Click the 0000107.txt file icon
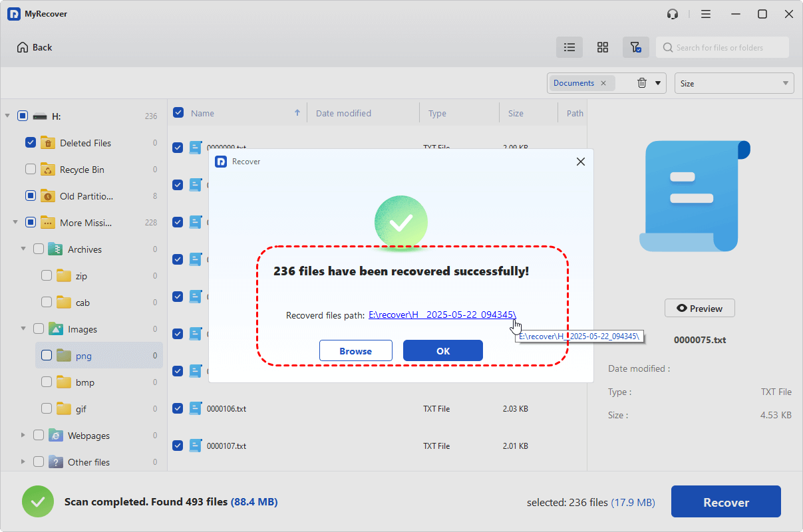Viewport: 803px width, 532px height. [x=195, y=446]
